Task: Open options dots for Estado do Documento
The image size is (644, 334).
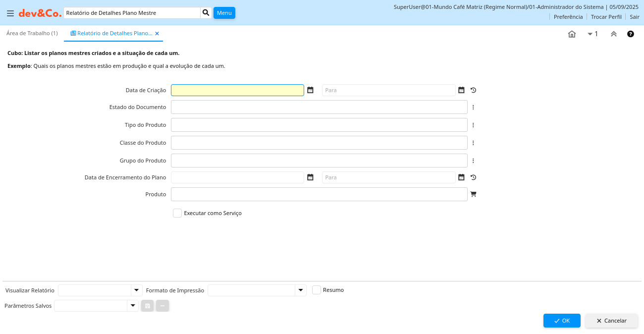Action: pyautogui.click(x=473, y=107)
